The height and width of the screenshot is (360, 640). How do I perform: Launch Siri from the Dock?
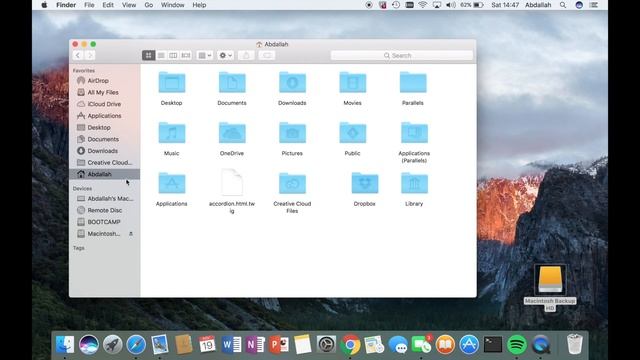coord(89,345)
